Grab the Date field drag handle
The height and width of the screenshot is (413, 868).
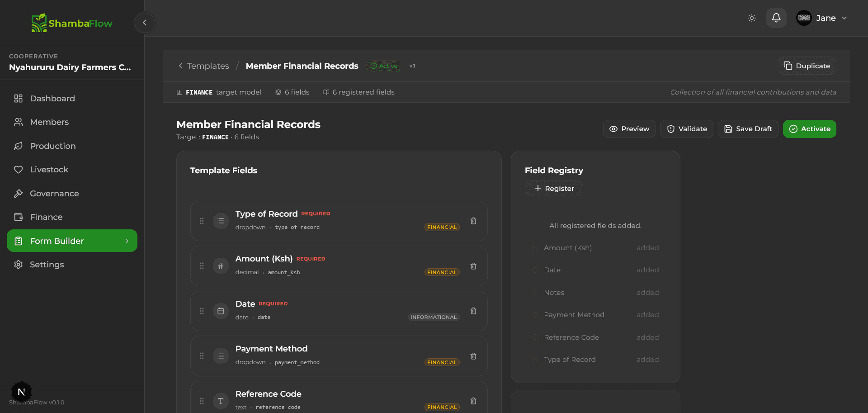pyautogui.click(x=202, y=311)
